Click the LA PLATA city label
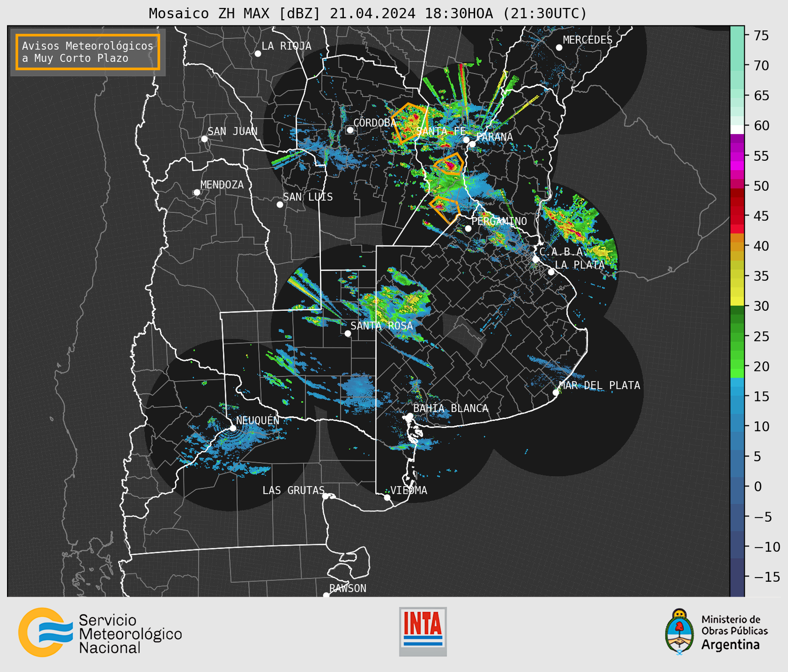788x672 pixels. 580,265
